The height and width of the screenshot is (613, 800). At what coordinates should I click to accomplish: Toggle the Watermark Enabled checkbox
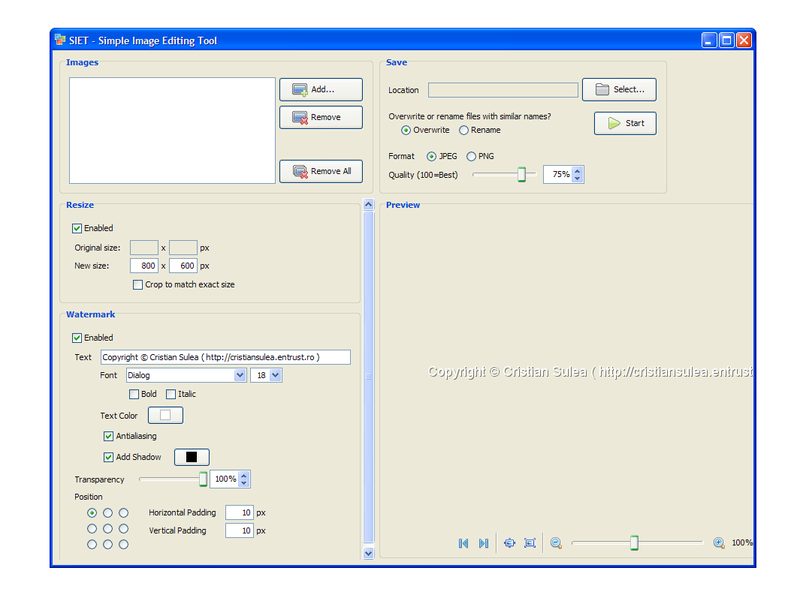77,338
